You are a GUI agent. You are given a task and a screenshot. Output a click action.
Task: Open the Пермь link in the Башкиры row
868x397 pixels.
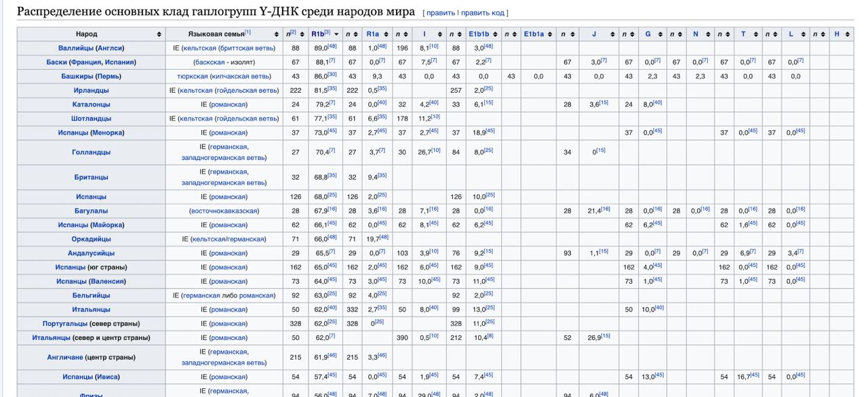[x=108, y=77]
